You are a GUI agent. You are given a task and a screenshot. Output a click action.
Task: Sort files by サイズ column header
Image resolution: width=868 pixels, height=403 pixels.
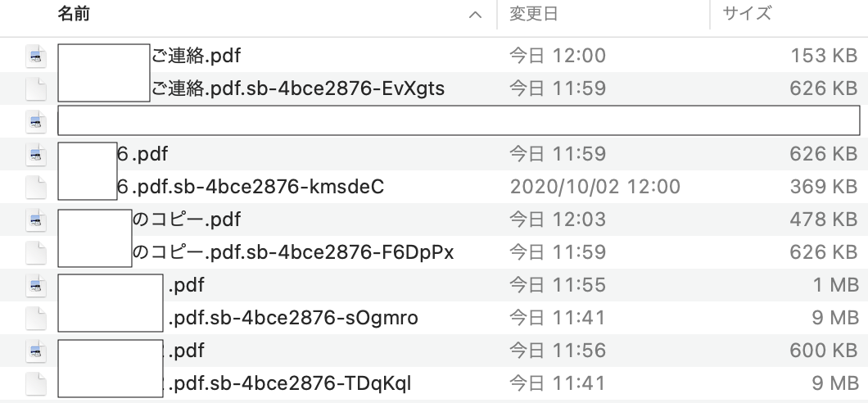click(747, 14)
